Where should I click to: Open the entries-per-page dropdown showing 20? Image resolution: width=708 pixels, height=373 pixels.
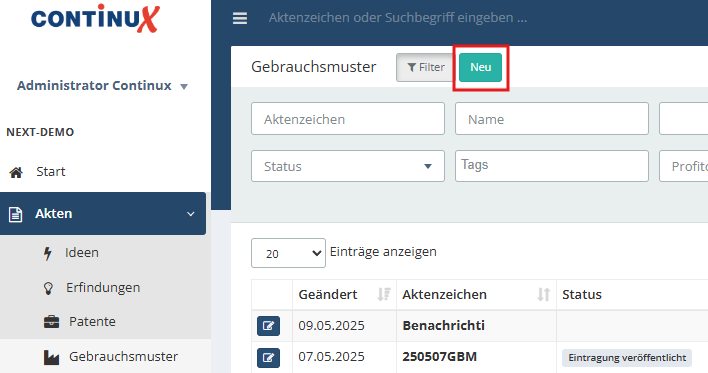(x=288, y=253)
